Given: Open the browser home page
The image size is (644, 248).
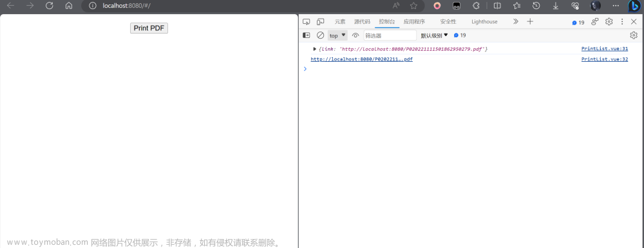Looking at the screenshot, I should pos(69,6).
